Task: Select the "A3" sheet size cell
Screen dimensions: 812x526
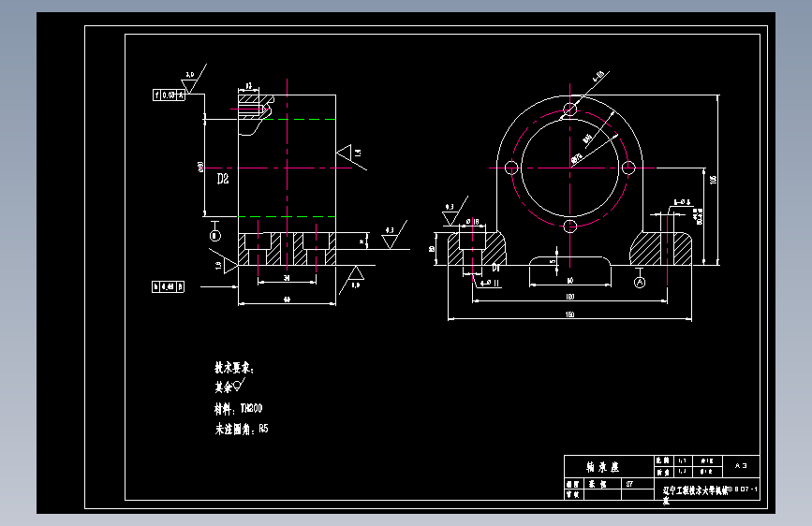Action: (741, 465)
